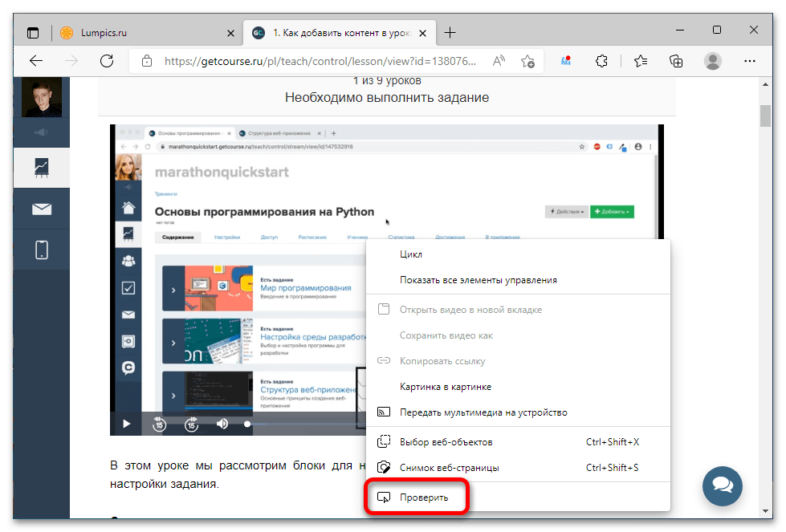Image resolution: width=786 pixels, height=532 pixels.
Task: Switch to the Lumpics.ru tab
Action: pos(145,33)
